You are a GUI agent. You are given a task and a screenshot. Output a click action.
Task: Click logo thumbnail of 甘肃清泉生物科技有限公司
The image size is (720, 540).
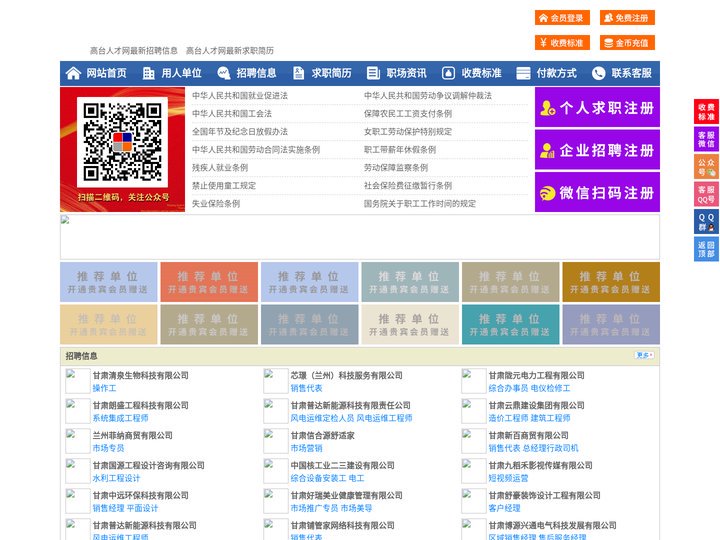[x=78, y=381]
